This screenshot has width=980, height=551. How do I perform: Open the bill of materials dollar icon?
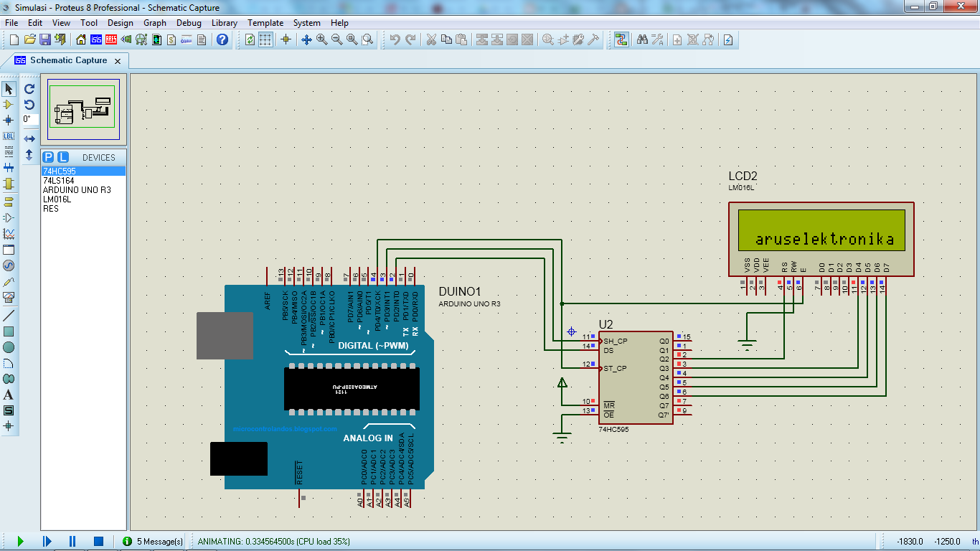coord(171,39)
